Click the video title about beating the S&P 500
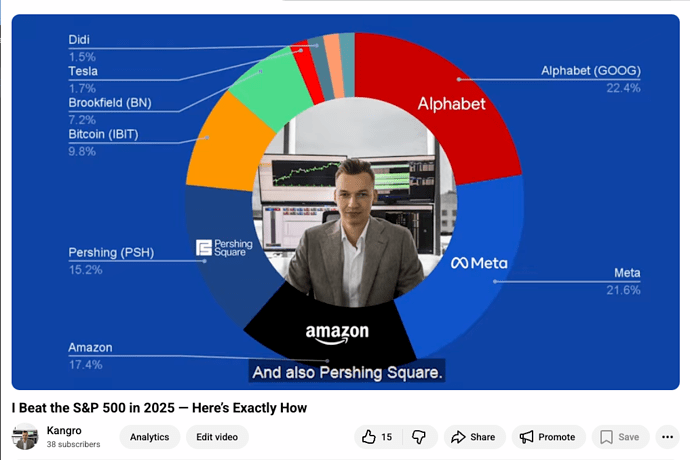690x460 pixels. 159,408
